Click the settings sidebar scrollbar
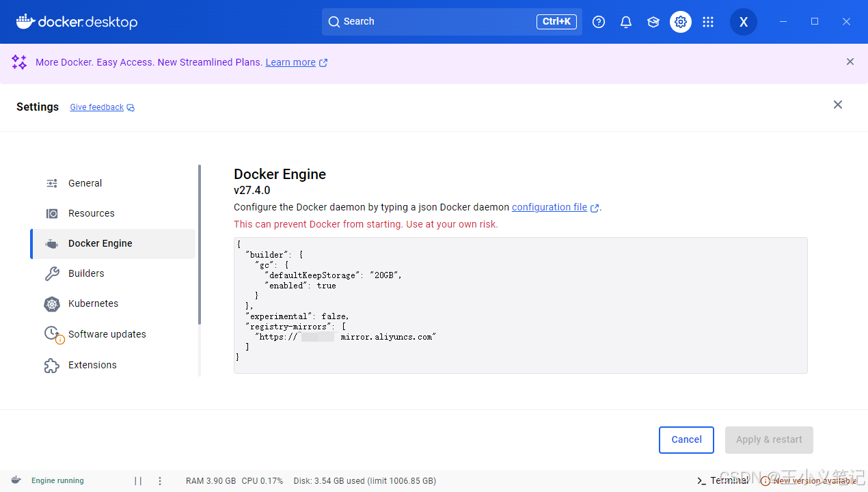This screenshot has height=492, width=868. click(200, 245)
